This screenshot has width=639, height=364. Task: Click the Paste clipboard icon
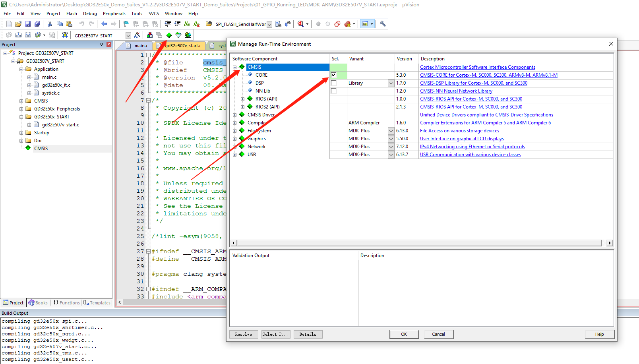pos(69,24)
